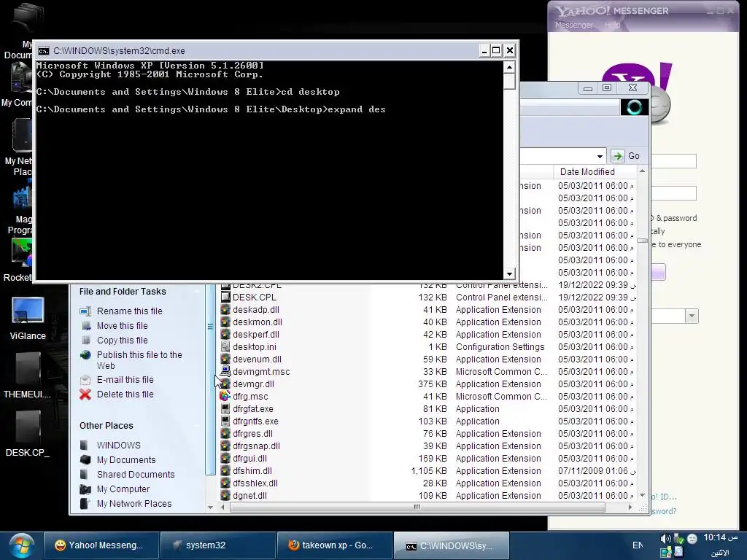The height and width of the screenshot is (560, 747).
Task: Click the Publish to Web globe icon
Action: tap(85, 355)
